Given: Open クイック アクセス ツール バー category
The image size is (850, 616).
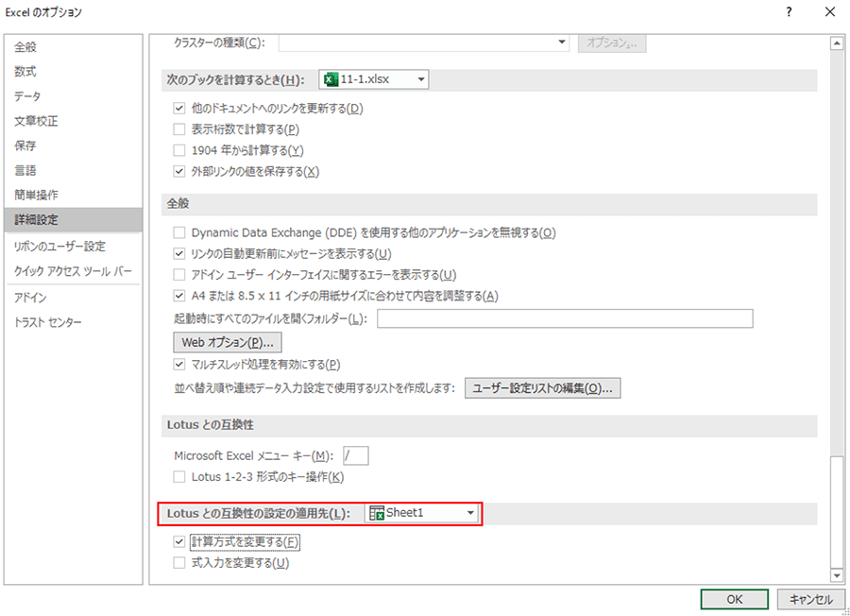Looking at the screenshot, I should click(73, 271).
